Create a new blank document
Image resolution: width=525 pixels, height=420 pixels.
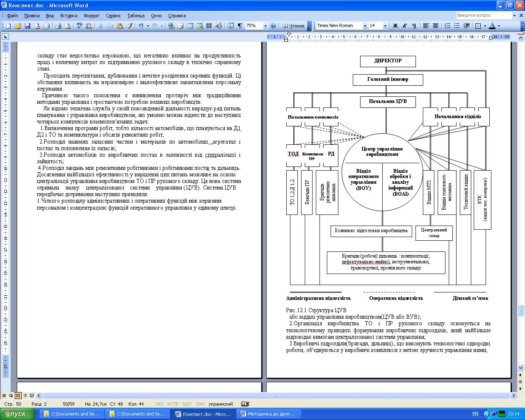coord(8,26)
